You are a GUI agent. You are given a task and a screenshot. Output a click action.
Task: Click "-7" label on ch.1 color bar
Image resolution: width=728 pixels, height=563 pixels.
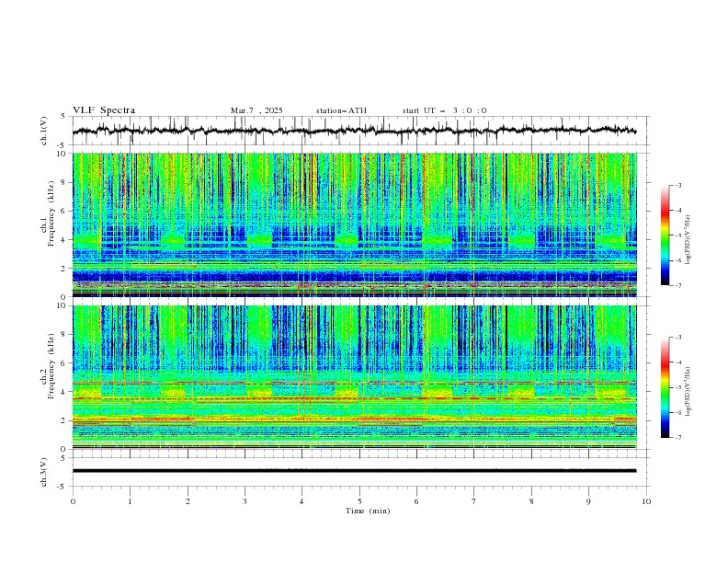coord(678,285)
